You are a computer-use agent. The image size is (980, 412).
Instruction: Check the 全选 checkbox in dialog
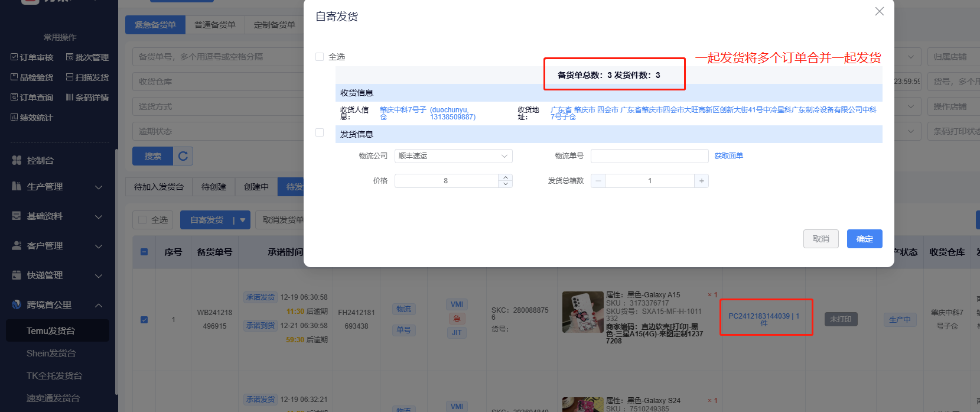[320, 57]
